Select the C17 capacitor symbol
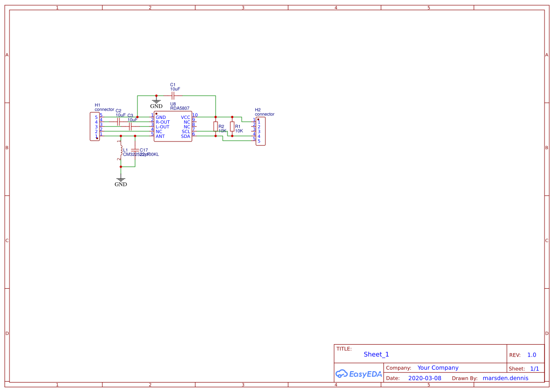The image size is (554, 392). click(136, 151)
